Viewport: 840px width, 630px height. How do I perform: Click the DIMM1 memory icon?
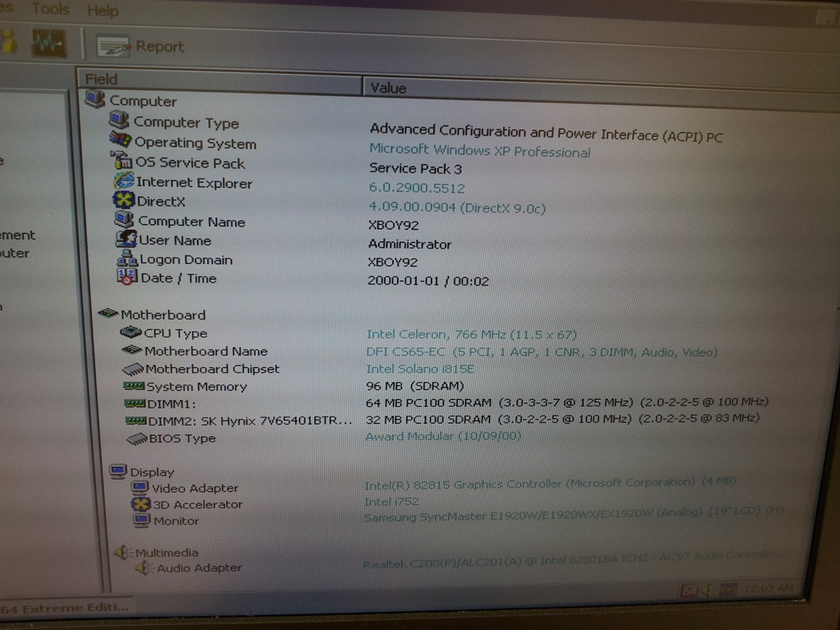click(x=135, y=403)
